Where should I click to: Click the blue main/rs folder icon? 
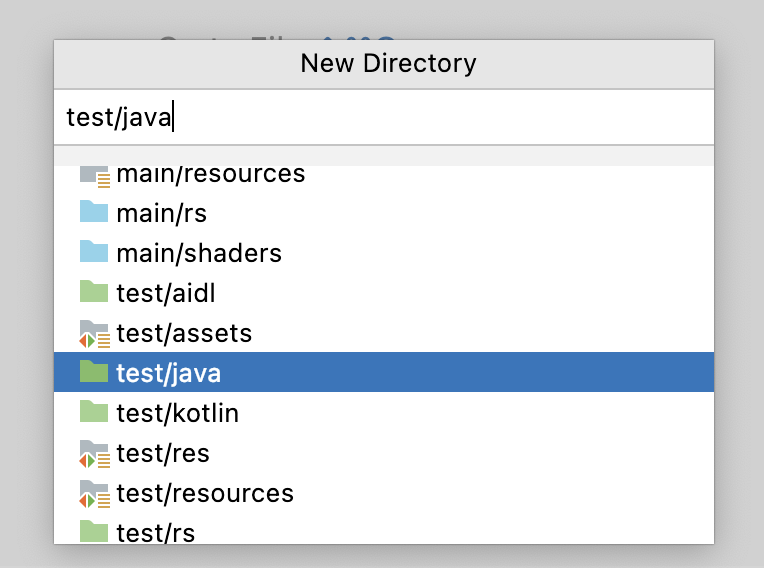point(94,213)
